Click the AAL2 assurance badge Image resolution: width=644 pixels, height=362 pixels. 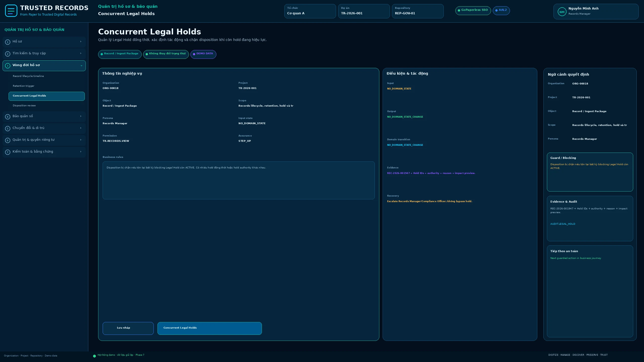501,11
